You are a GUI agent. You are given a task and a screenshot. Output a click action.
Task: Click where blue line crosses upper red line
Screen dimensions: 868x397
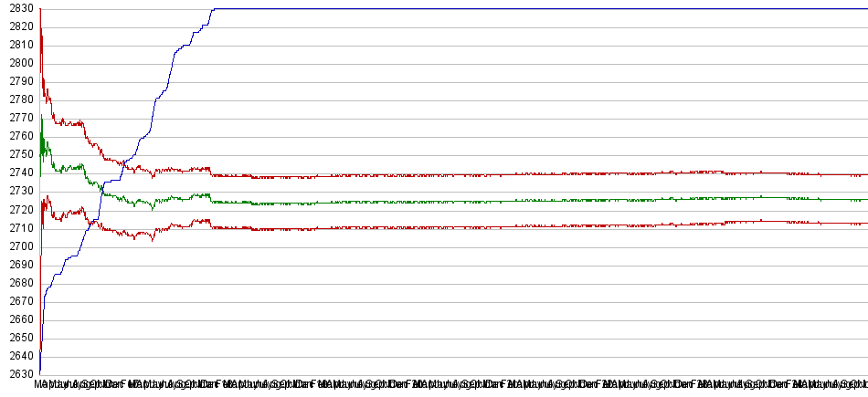[123, 163]
